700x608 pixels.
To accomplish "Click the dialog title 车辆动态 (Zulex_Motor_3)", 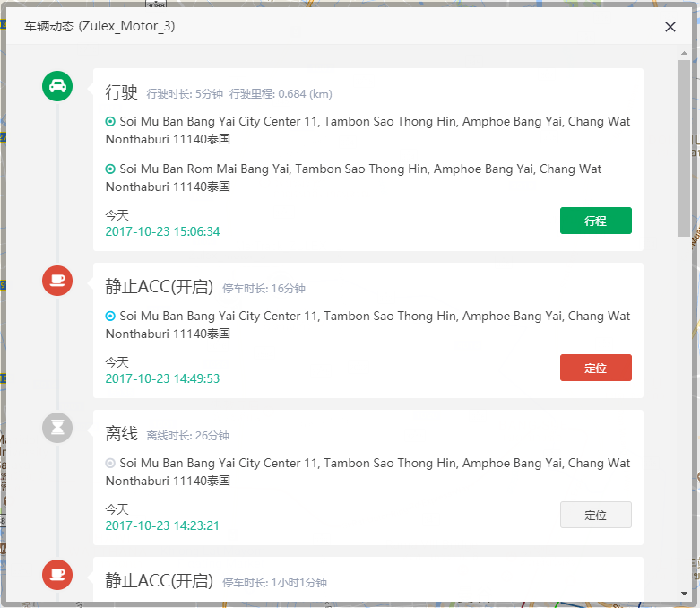I will pos(99,26).
